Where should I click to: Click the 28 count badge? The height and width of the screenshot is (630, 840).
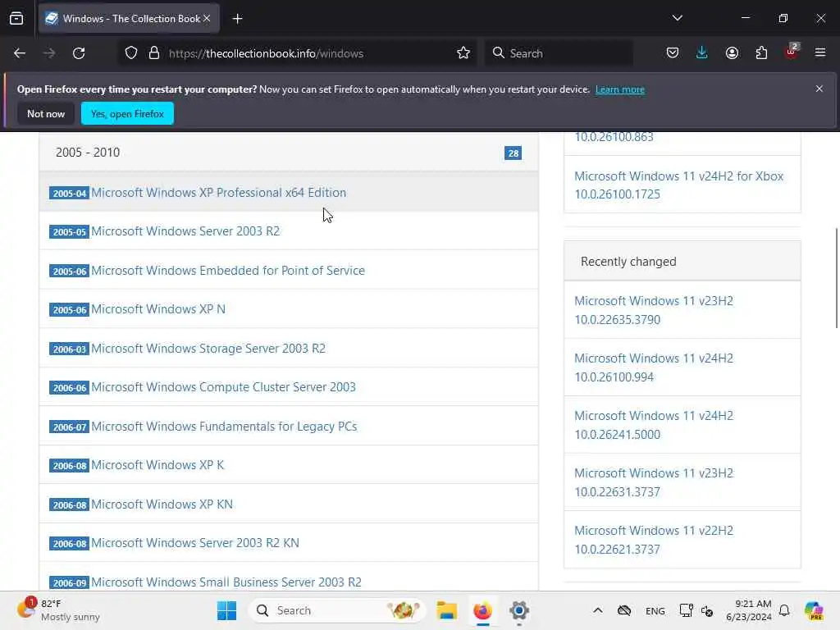click(x=513, y=153)
